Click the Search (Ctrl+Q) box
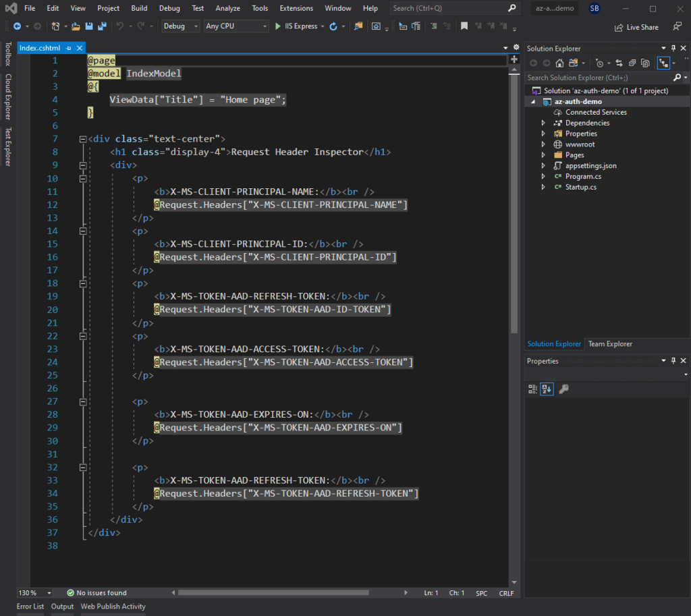 point(454,8)
